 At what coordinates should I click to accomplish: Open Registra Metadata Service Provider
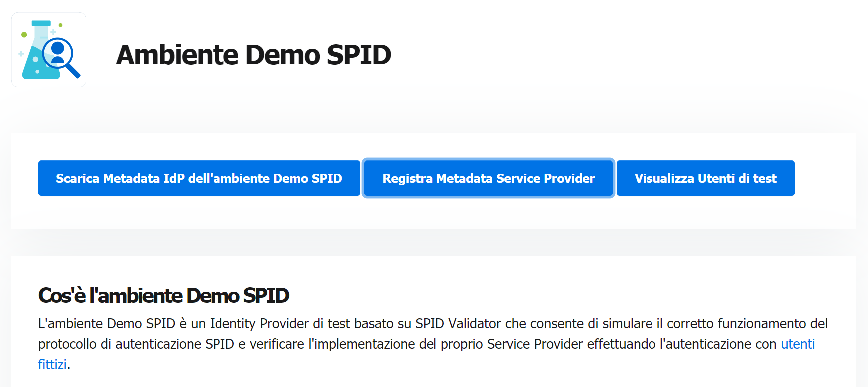pyautogui.click(x=488, y=178)
